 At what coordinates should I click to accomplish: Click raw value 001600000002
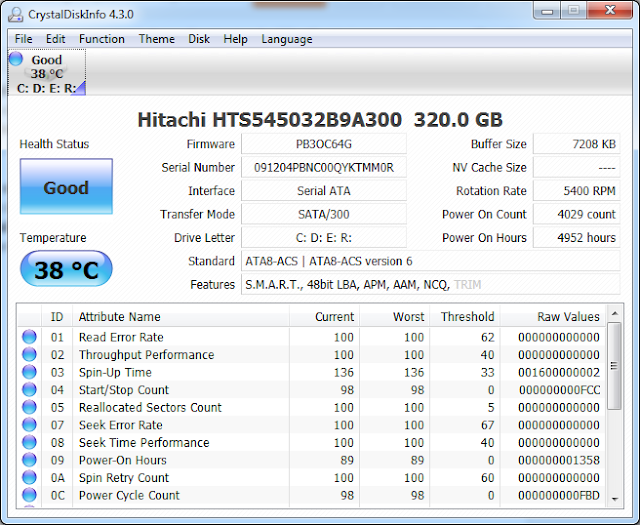point(559,372)
